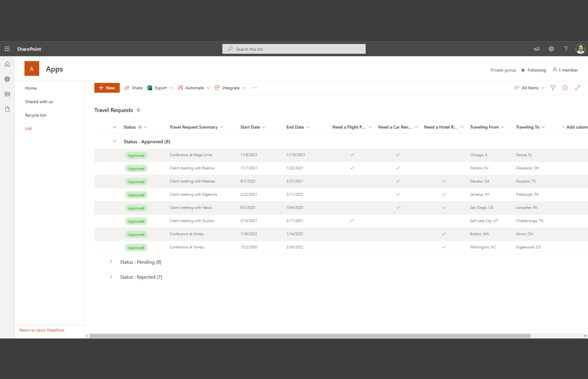Click the feedback megaphone icon
Viewport: 588px width, 379px height.
pos(536,49)
